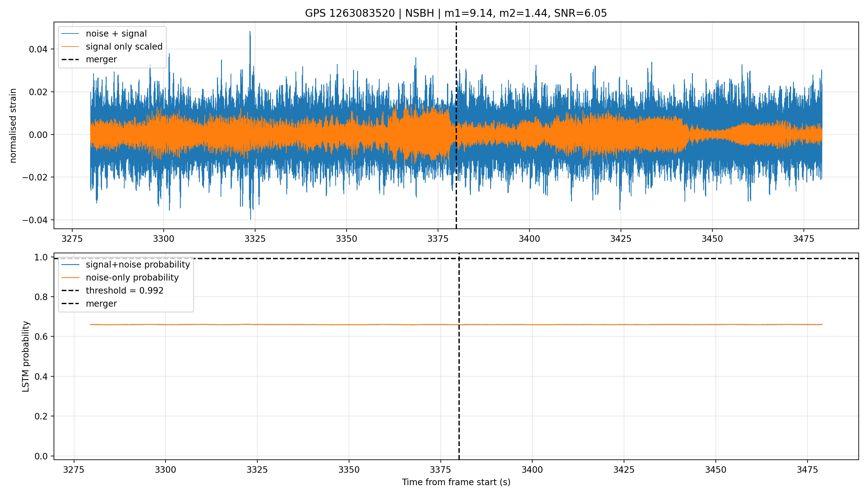This screenshot has height=496, width=868.
Task: Select 'noise + signal' legend entry
Action: pos(116,33)
